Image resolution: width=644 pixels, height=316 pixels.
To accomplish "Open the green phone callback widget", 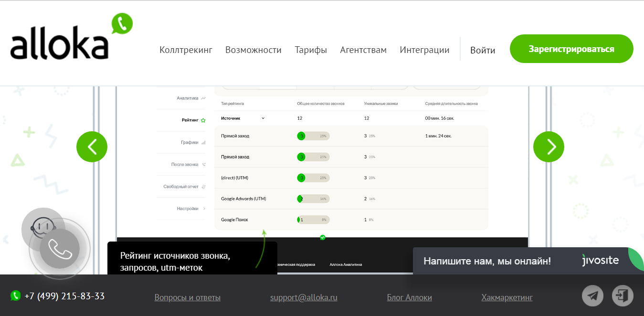I will click(x=59, y=249).
